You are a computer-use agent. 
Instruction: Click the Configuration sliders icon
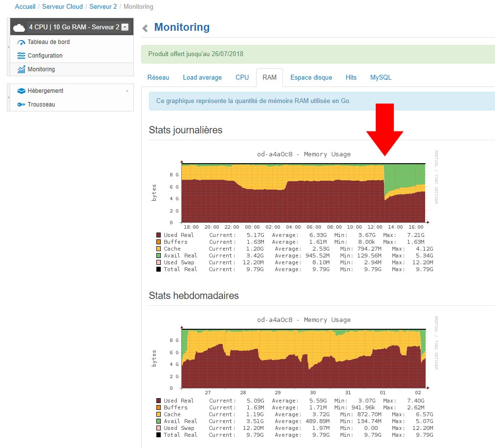(21, 56)
